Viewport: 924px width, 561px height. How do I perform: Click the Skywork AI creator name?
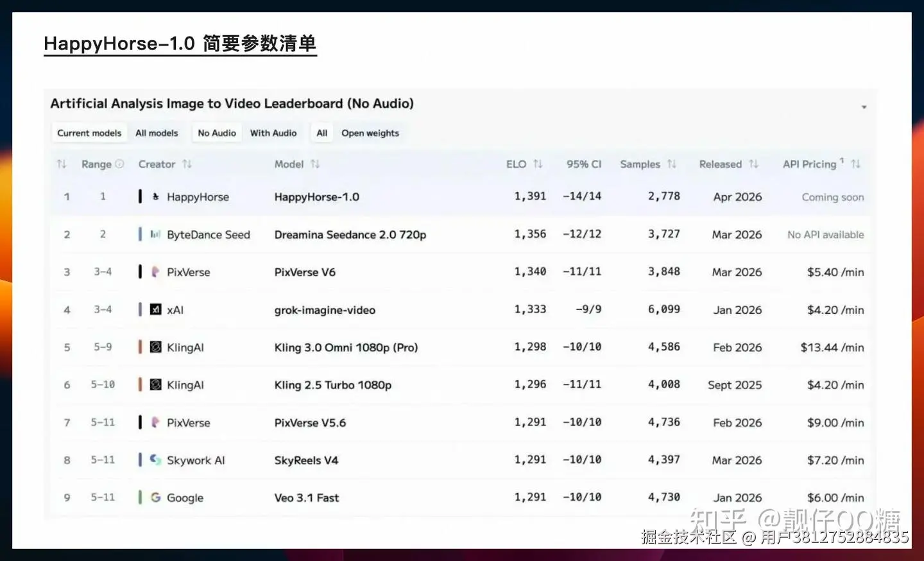(196, 460)
